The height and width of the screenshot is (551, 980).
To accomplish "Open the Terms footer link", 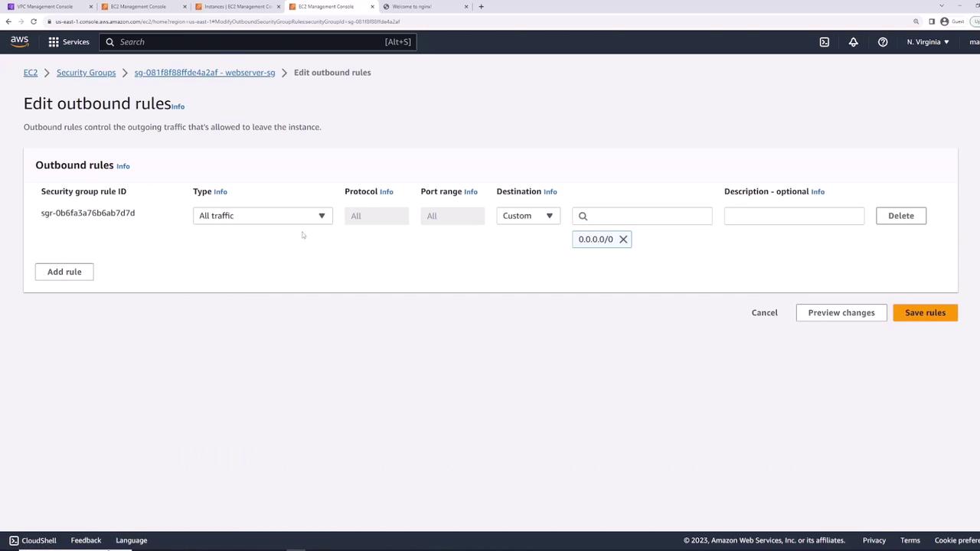I will pos(910,540).
